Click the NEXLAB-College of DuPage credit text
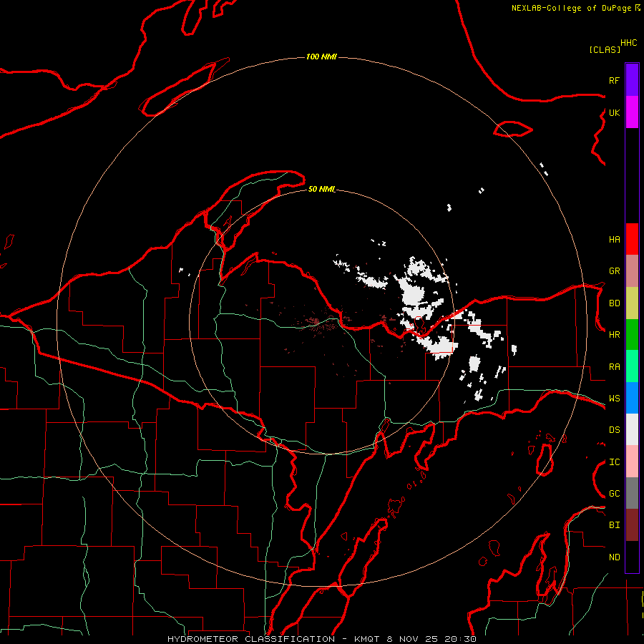The image size is (644, 644). (571, 8)
